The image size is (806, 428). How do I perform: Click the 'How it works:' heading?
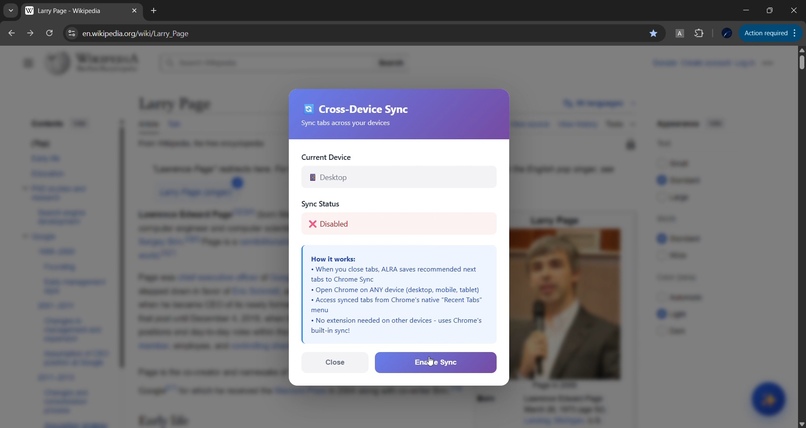tap(333, 259)
